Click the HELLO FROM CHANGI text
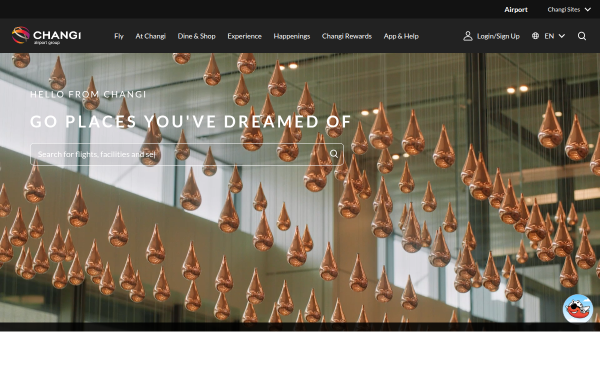Image resolution: width=600 pixels, height=375 pixels. click(88, 94)
